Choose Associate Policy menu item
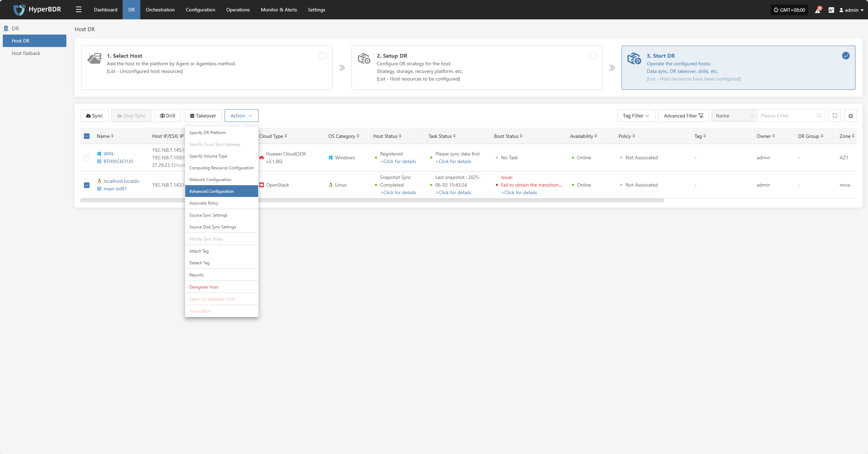Screen dimensions: 868x454 click(221, 203)
